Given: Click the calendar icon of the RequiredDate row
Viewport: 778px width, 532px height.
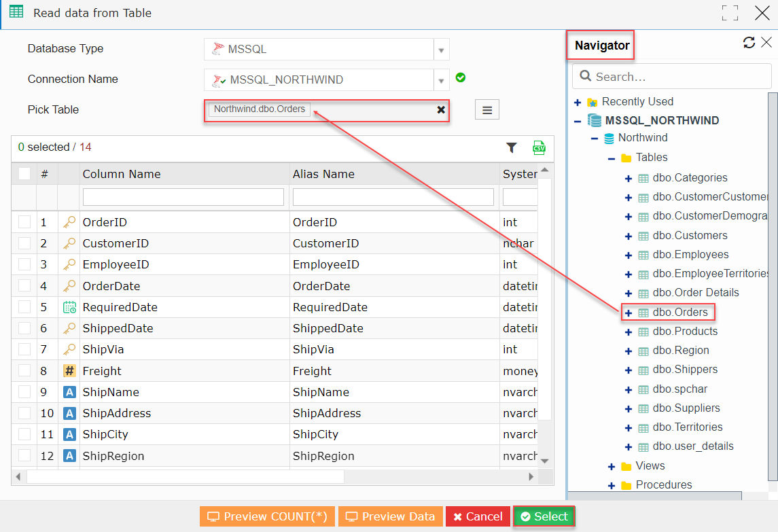Looking at the screenshot, I should (x=69, y=307).
